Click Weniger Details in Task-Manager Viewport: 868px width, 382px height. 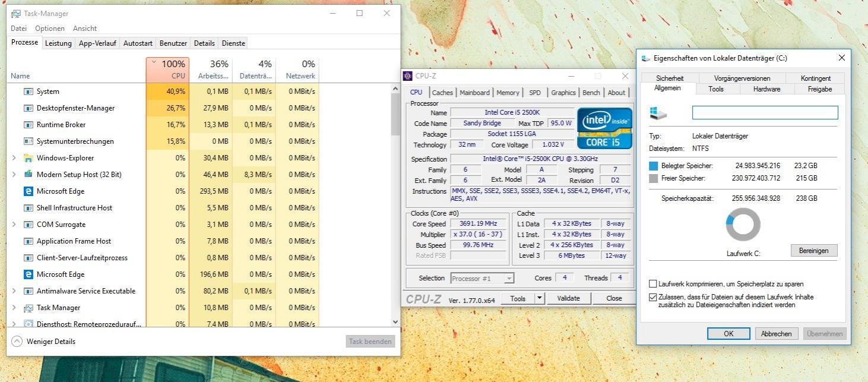pos(51,342)
